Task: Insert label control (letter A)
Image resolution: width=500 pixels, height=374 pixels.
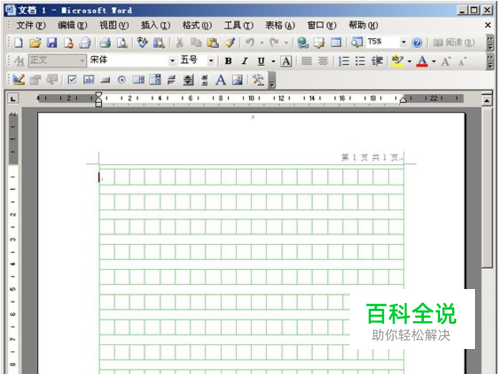Action: pos(221,80)
